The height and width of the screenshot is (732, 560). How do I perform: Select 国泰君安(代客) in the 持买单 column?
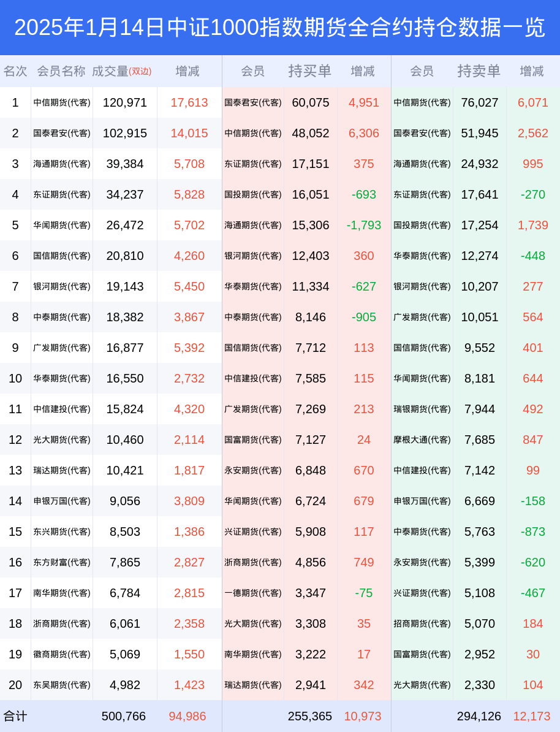coord(253,103)
